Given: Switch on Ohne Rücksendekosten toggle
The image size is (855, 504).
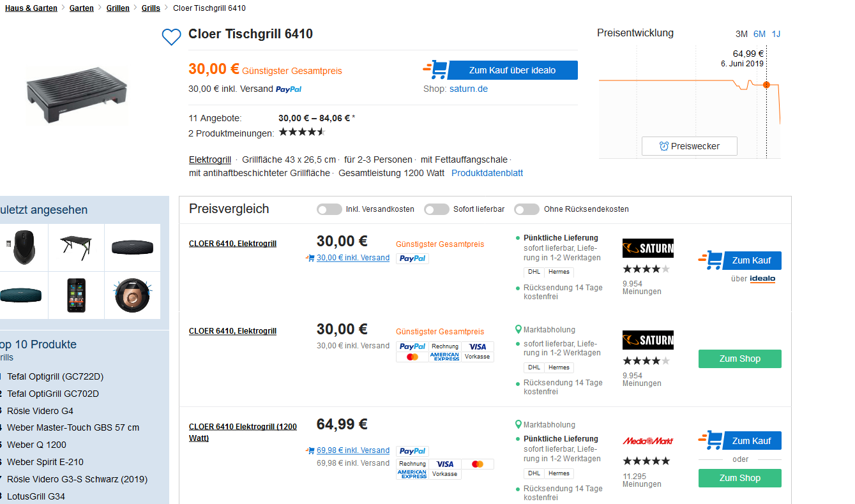Looking at the screenshot, I should tap(527, 209).
